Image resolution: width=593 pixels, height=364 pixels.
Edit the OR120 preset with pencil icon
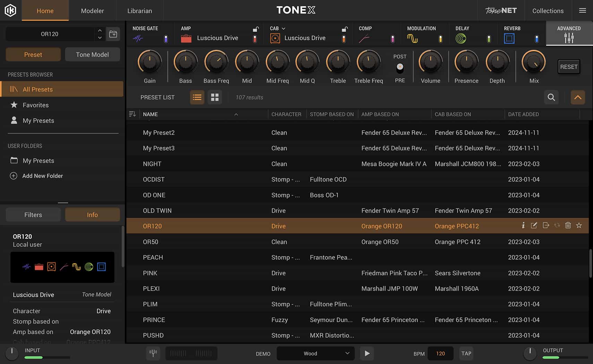534,225
